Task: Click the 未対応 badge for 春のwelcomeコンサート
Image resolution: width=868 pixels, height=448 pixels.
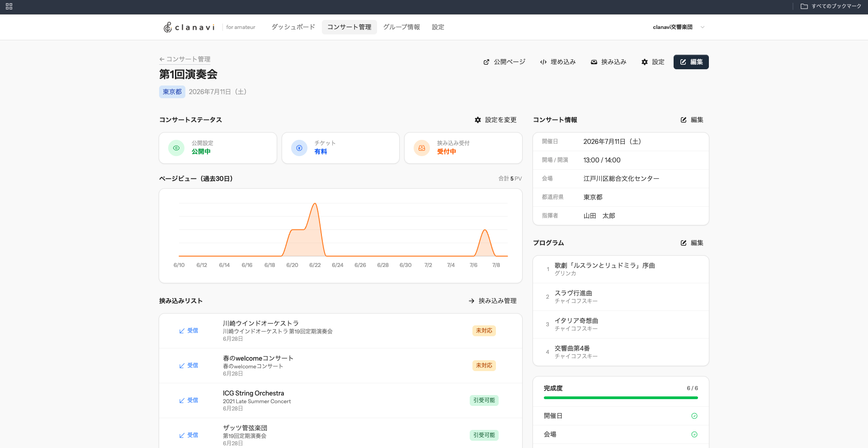Action: pos(484,366)
